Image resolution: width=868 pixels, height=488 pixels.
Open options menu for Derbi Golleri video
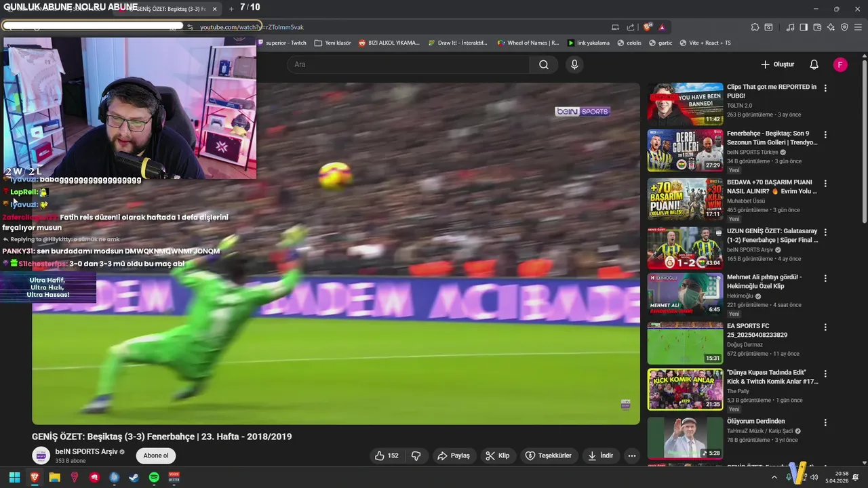tap(825, 135)
